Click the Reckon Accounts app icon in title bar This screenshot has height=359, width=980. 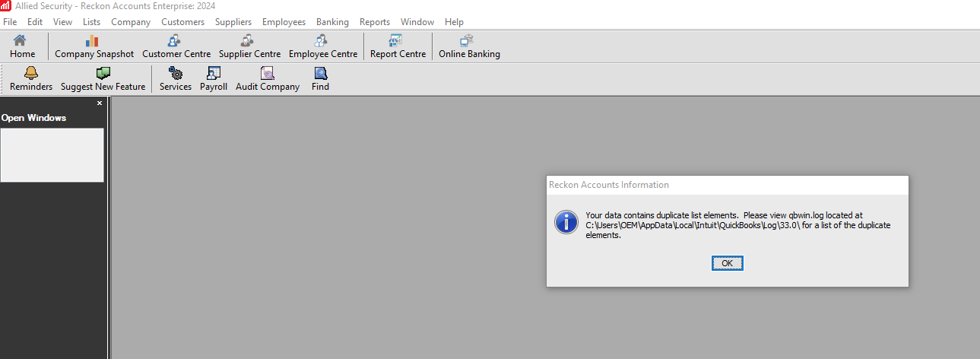(x=6, y=6)
